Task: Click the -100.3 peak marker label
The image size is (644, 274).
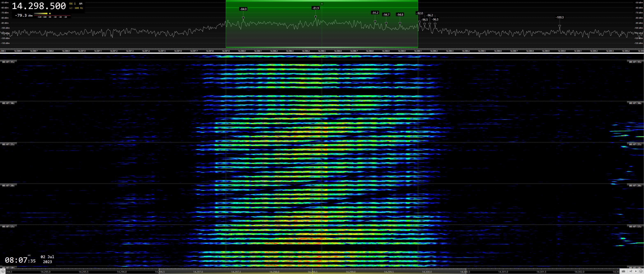Action: point(559,18)
